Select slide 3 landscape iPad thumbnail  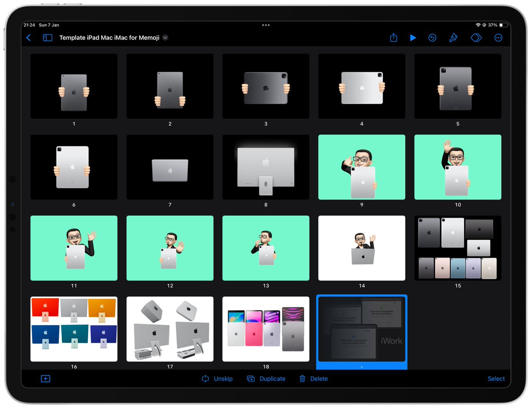266,86
